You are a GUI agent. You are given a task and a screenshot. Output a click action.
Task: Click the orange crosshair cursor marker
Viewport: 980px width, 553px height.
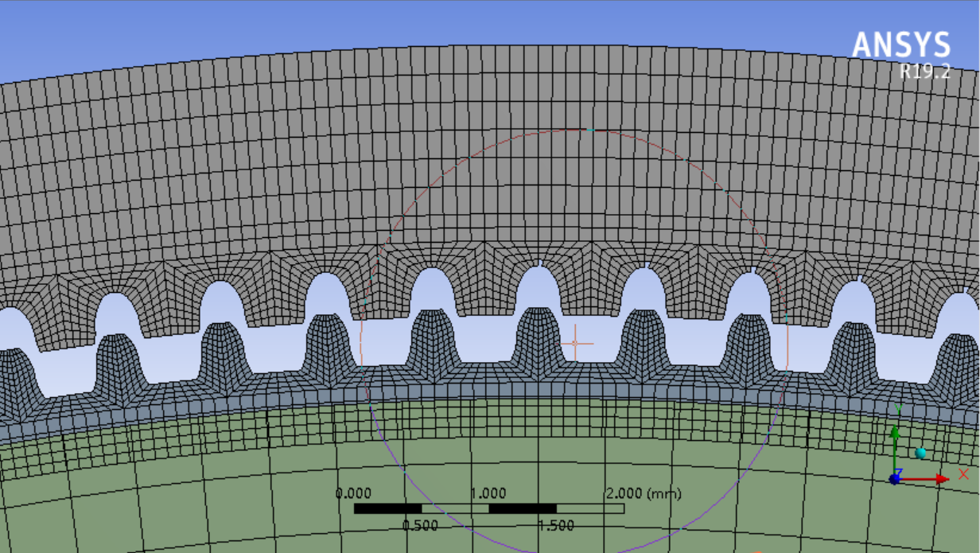(x=575, y=343)
